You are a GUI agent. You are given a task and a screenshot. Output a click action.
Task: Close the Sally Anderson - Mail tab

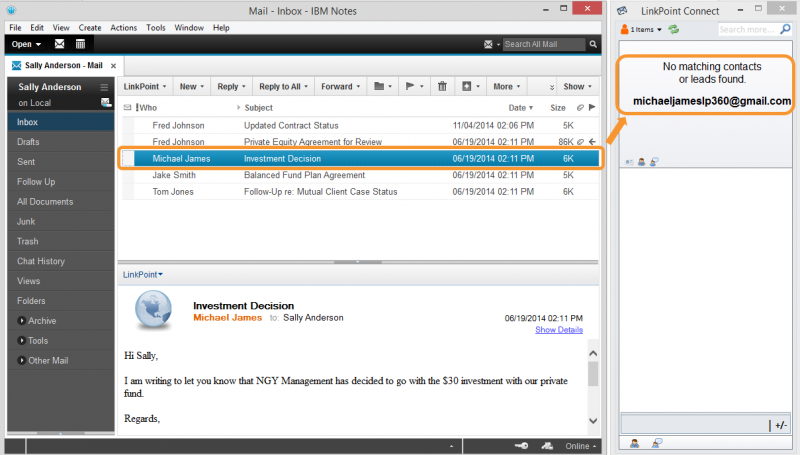(x=113, y=66)
